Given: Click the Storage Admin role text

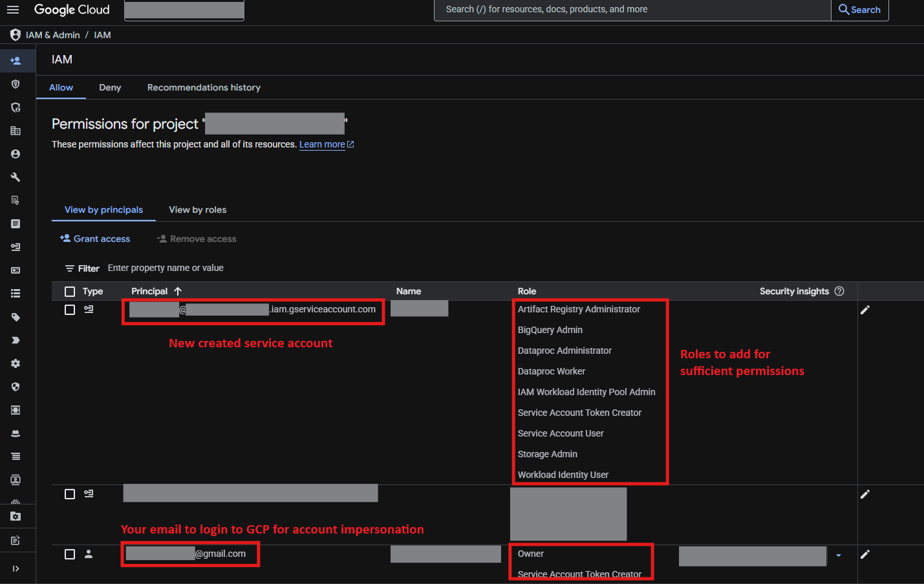Looking at the screenshot, I should pos(548,454).
